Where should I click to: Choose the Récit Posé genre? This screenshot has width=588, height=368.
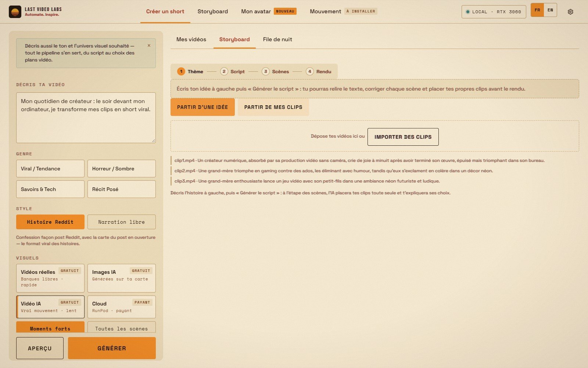tap(122, 189)
